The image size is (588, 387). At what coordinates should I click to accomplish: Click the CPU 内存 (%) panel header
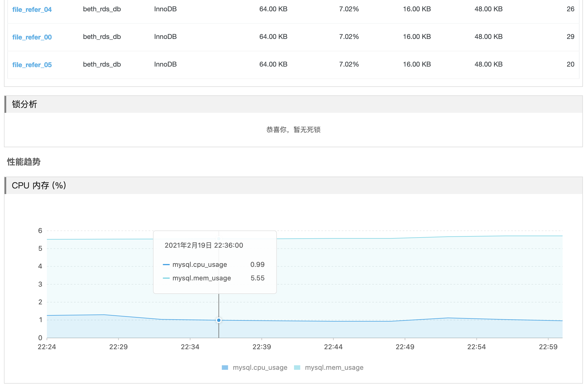click(x=39, y=185)
